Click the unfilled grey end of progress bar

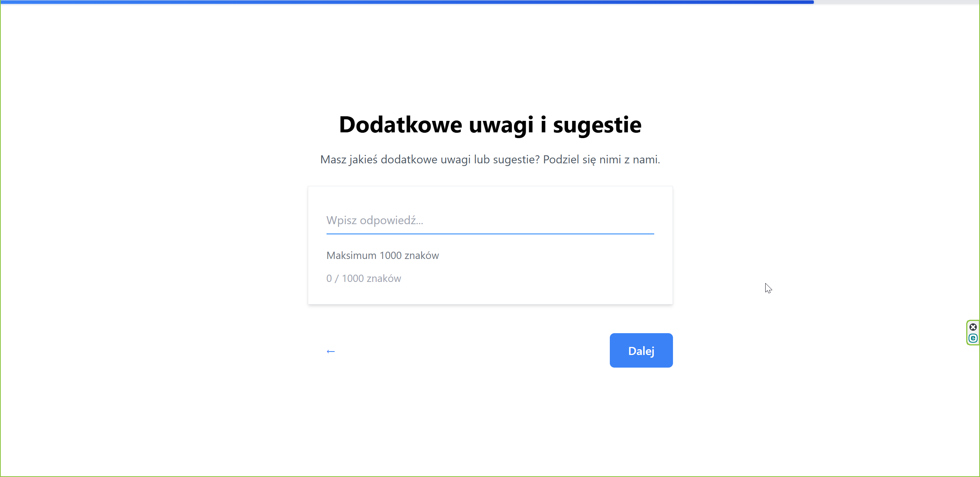(x=896, y=2)
